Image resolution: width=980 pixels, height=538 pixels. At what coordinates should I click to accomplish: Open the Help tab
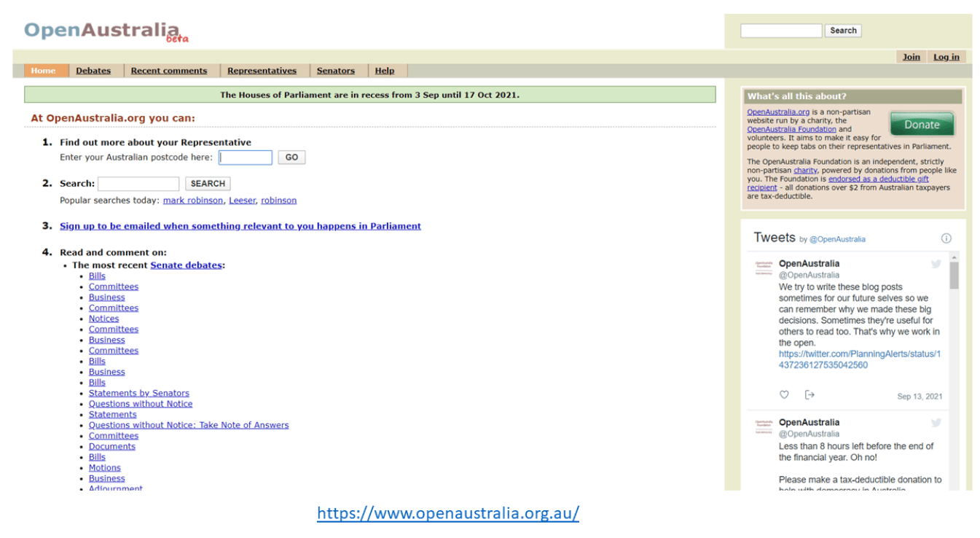[385, 71]
